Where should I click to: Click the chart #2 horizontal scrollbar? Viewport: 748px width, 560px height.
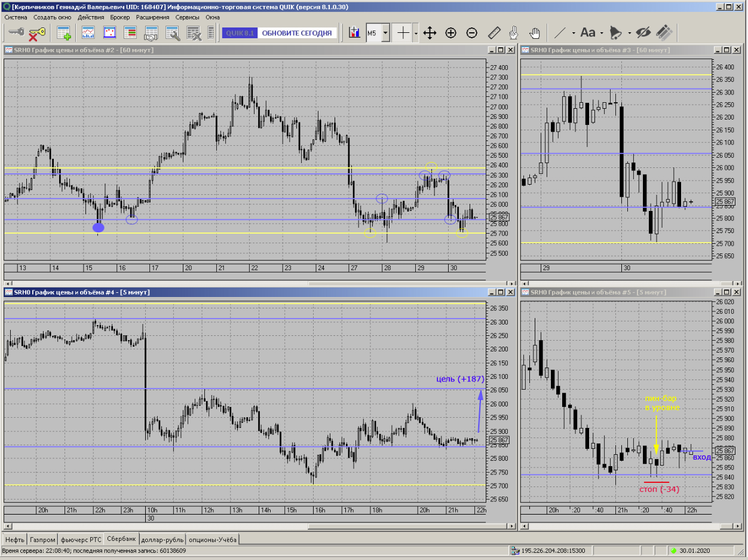[259, 283]
